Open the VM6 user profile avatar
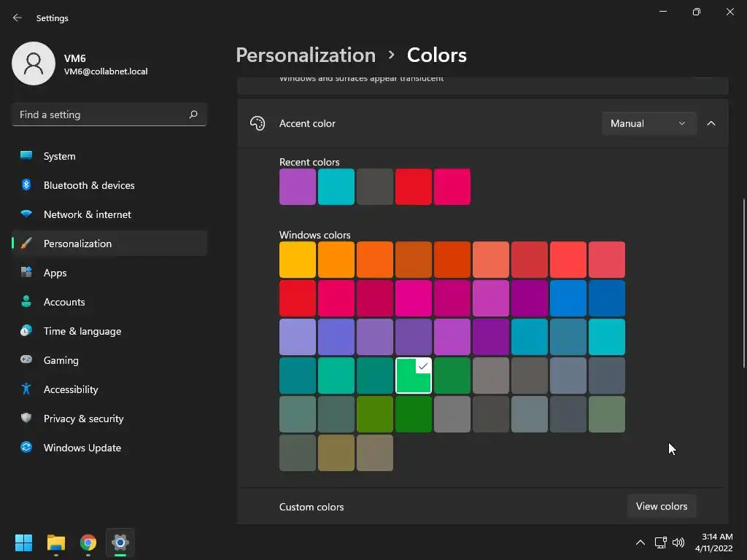This screenshot has height=560, width=747. [34, 63]
